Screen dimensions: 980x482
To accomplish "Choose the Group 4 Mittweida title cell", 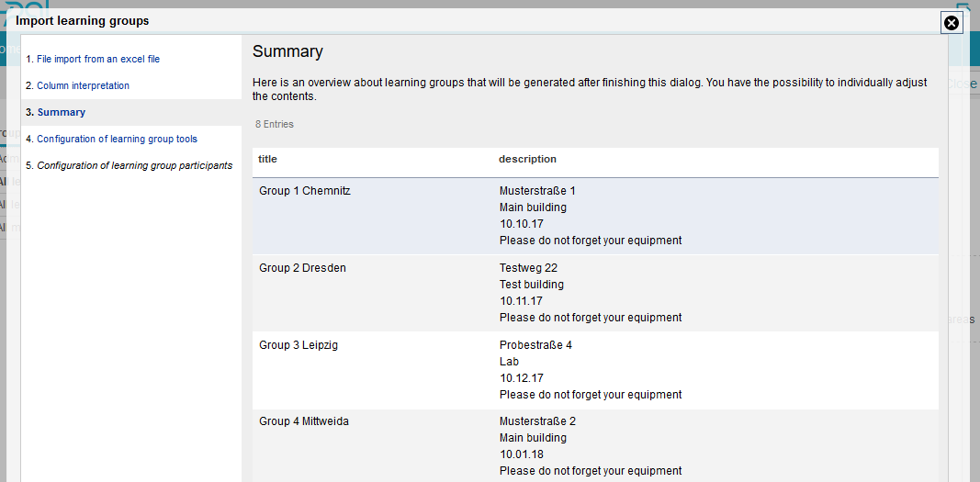I will (304, 421).
